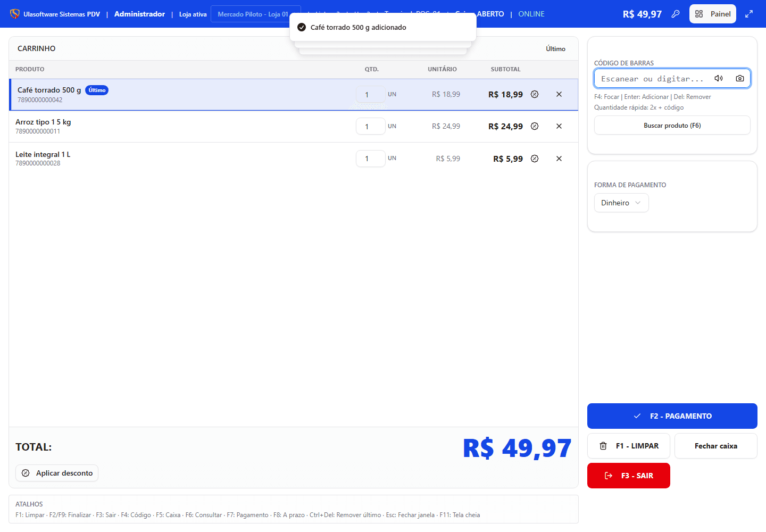Click the header total R$ 49,97

642,14
